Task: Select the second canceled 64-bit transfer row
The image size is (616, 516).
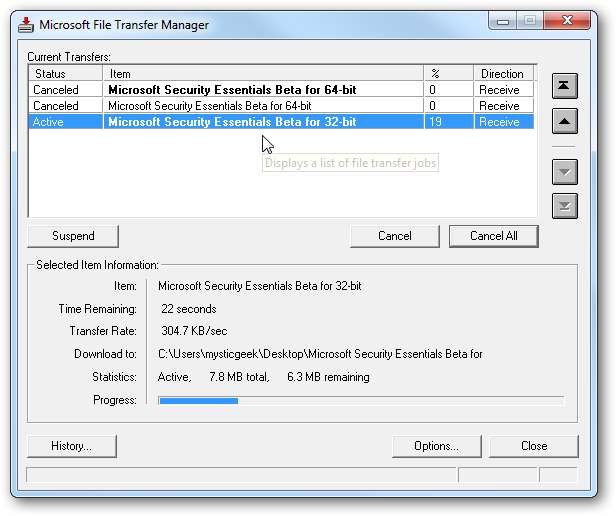Action: tap(281, 106)
